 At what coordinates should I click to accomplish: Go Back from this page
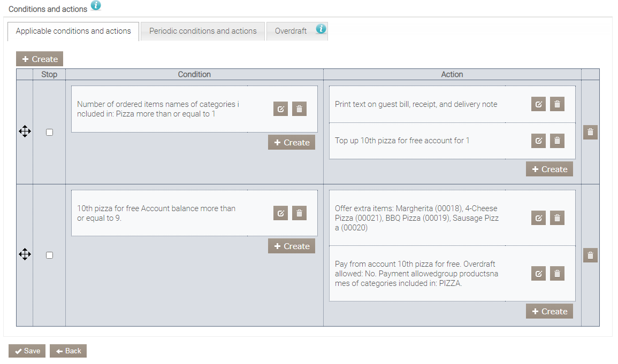tap(68, 351)
